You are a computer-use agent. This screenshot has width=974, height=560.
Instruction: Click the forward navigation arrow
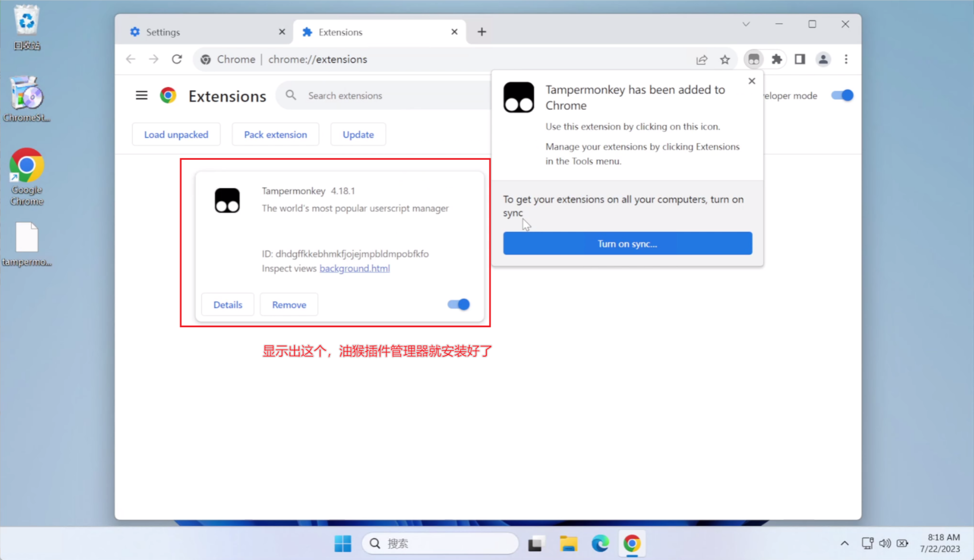pos(154,59)
